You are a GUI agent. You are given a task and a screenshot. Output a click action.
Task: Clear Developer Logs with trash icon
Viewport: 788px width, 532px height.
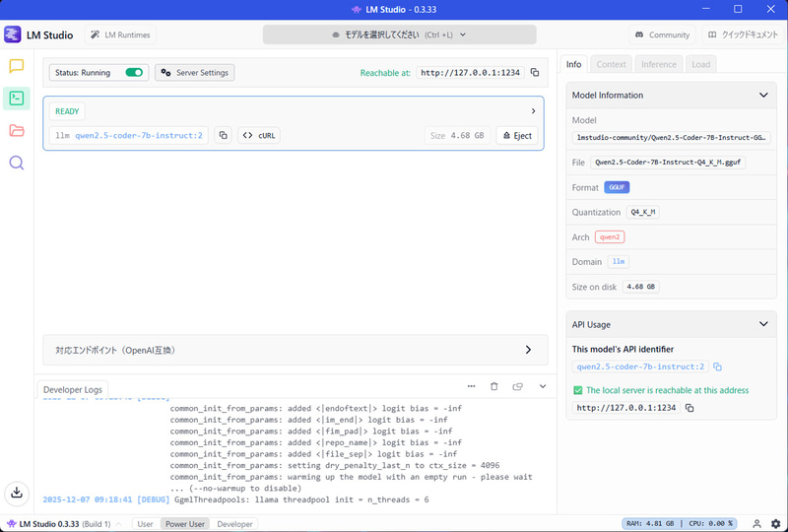494,386
